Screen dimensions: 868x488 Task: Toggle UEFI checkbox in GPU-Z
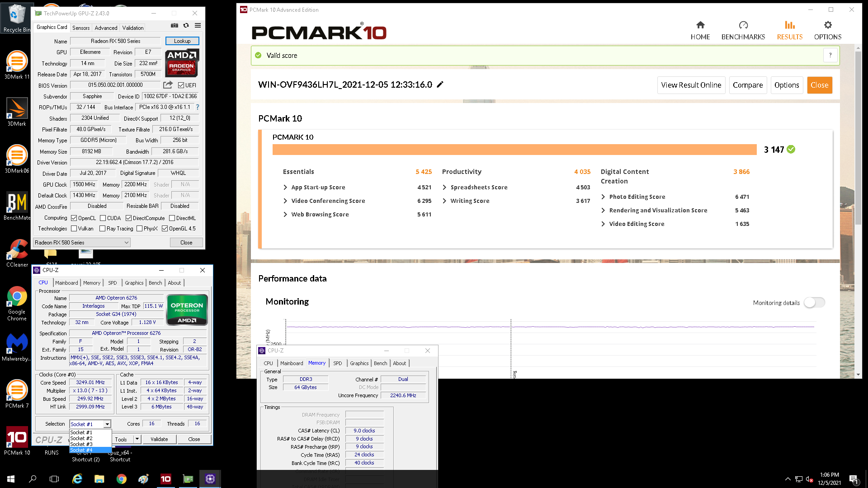(181, 85)
